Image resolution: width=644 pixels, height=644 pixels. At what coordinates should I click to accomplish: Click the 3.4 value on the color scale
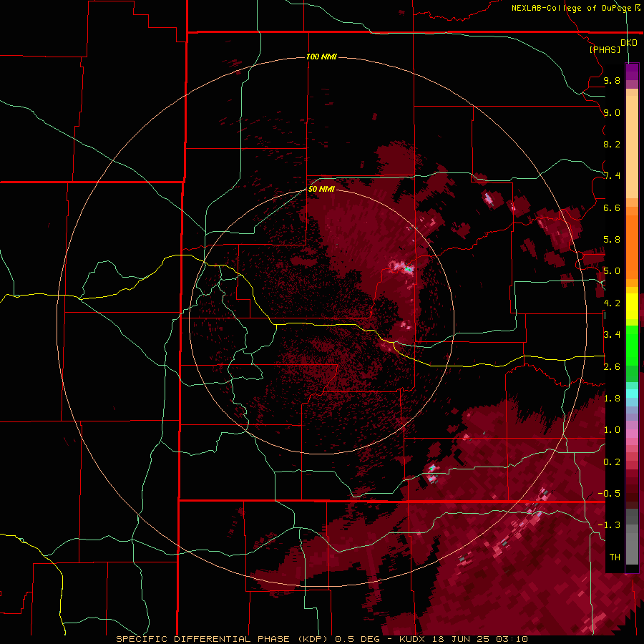[612, 335]
